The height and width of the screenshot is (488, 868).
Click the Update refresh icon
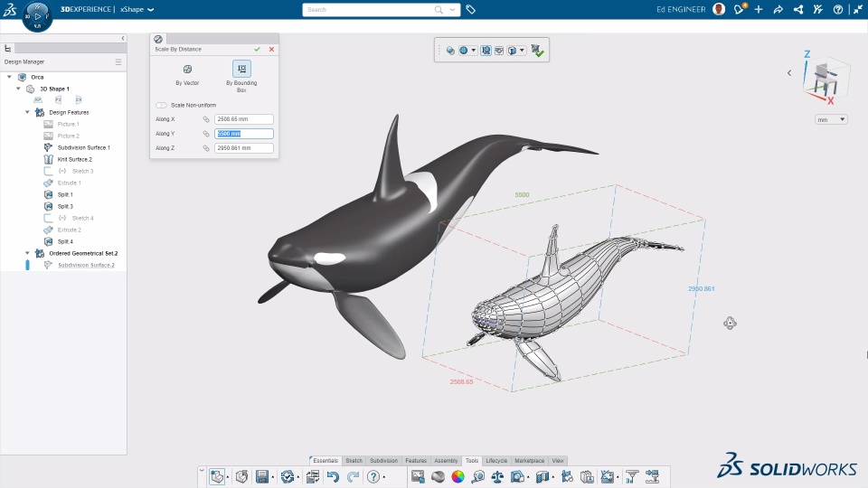288,476
